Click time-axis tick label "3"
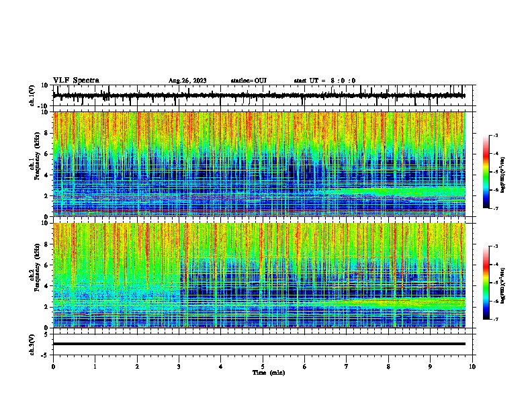The height and width of the screenshot is (411, 532). pyautogui.click(x=179, y=367)
